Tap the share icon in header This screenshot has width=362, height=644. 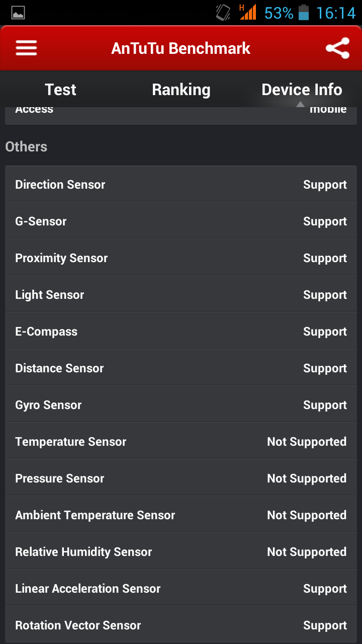[337, 48]
